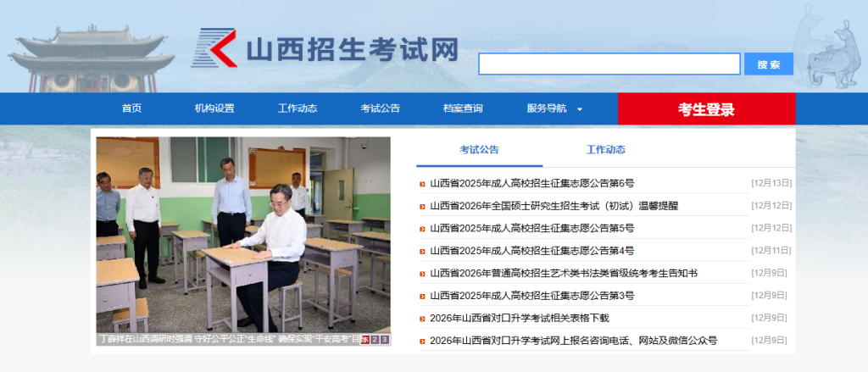Open the 丁薛祥在山西调研 slideshow caption

228,339
